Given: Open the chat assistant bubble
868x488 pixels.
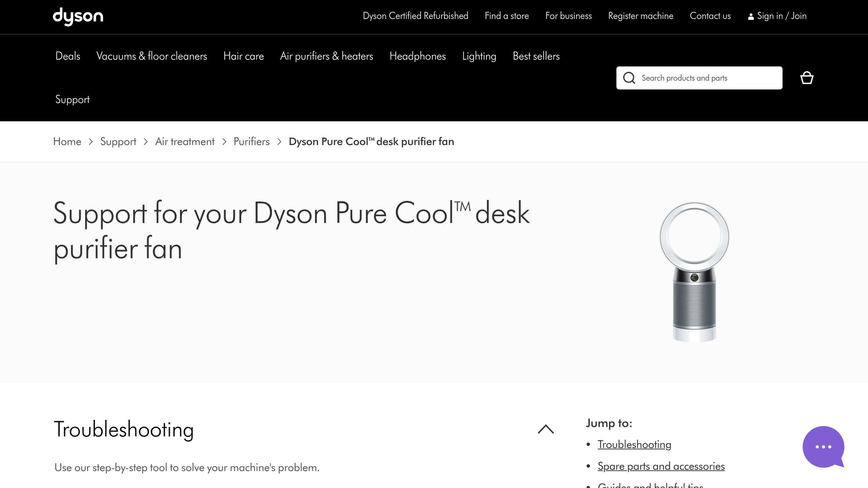Looking at the screenshot, I should pos(823,447).
